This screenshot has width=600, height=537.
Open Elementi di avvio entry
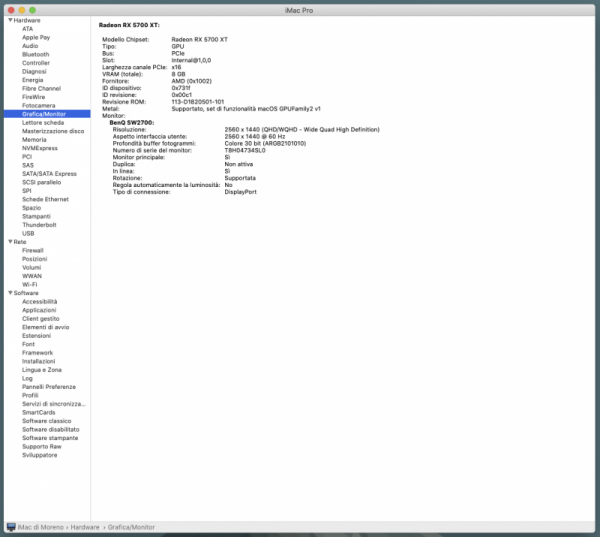coord(46,327)
